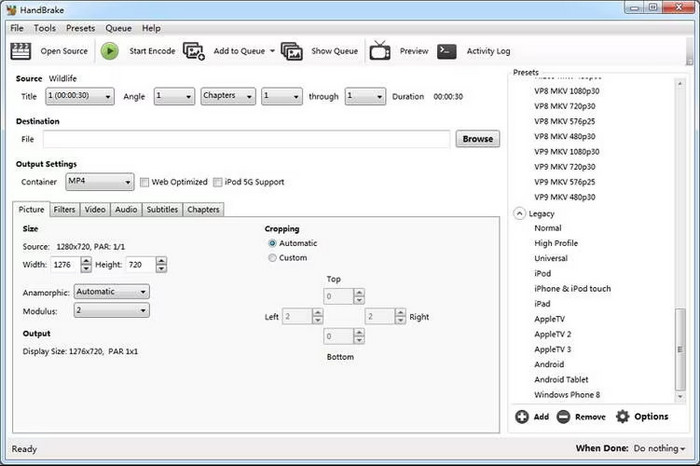This screenshot has width=700, height=466.
Task: Switch to the Video tab
Action: click(x=95, y=209)
